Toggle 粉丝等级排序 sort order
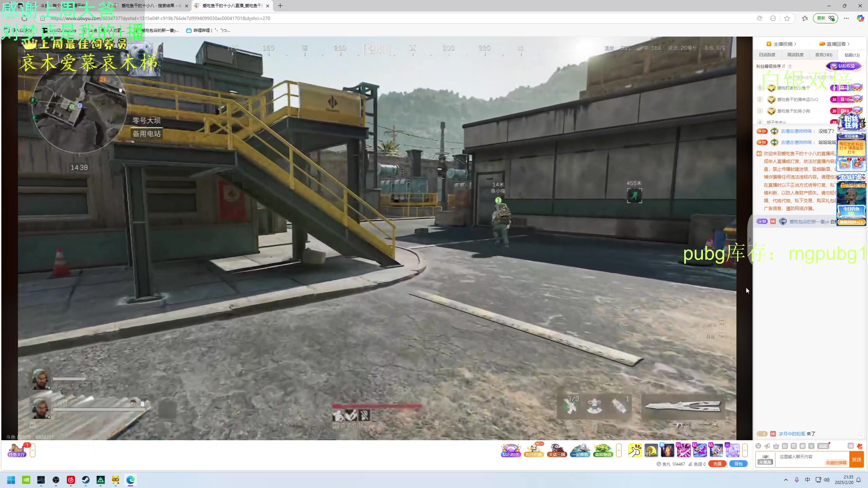The width and height of the screenshot is (868, 488). click(x=771, y=66)
